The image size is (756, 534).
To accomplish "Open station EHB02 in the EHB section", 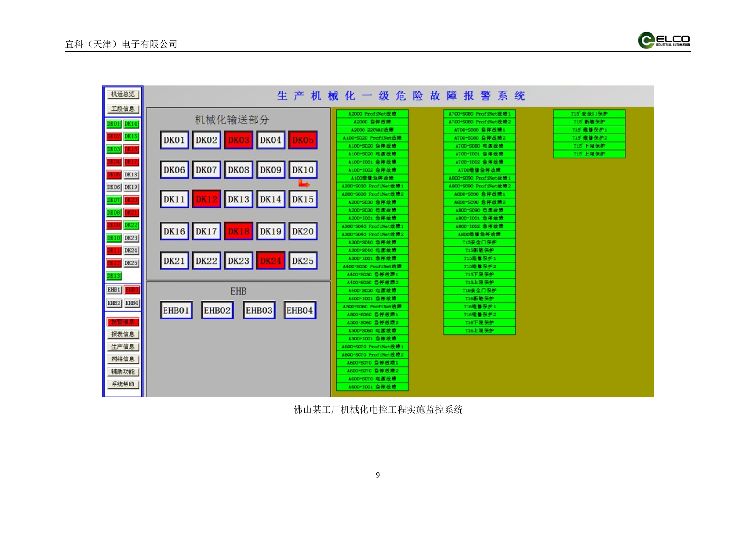I will click(217, 310).
